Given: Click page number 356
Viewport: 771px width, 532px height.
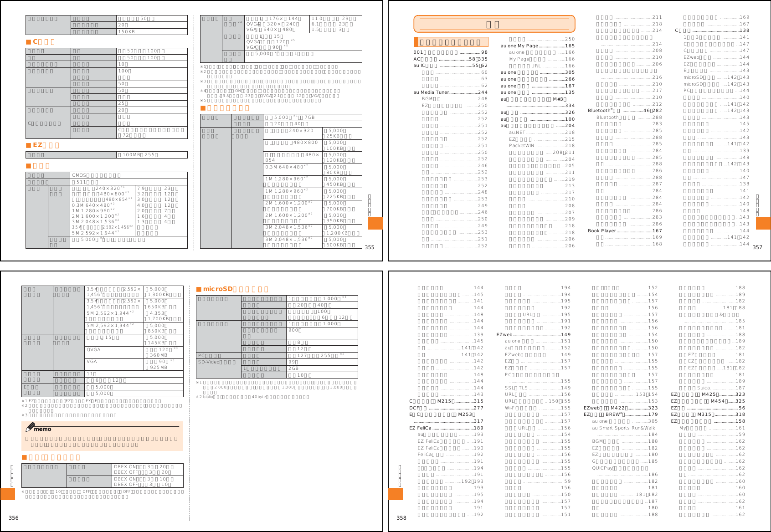Looking at the screenshot, I should click(x=14, y=518).
